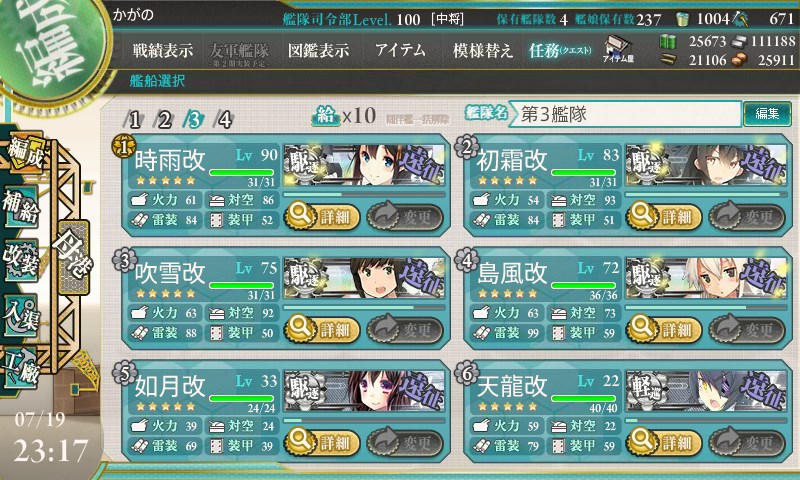Open the 工廠 factory sidebar icon
The image size is (800, 480).
[x=22, y=368]
